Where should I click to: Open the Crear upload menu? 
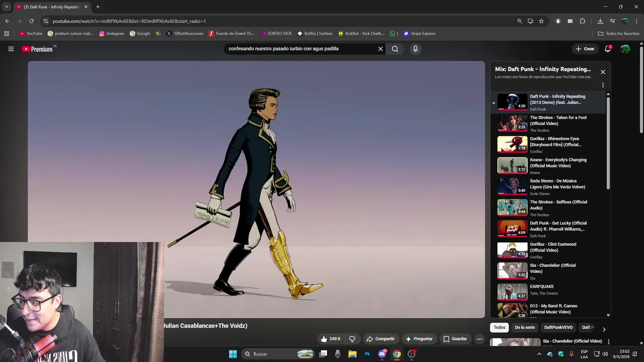click(x=585, y=49)
